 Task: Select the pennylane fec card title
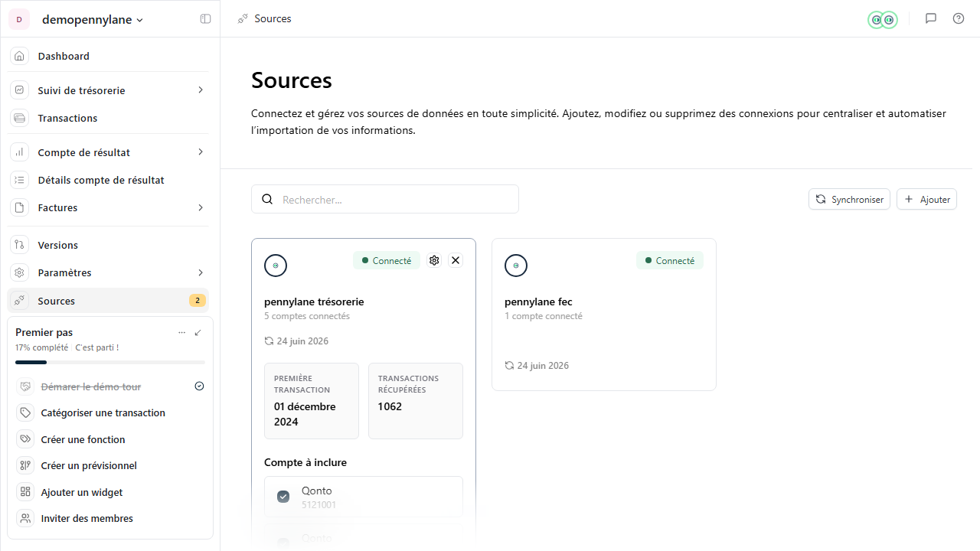pyautogui.click(x=538, y=302)
